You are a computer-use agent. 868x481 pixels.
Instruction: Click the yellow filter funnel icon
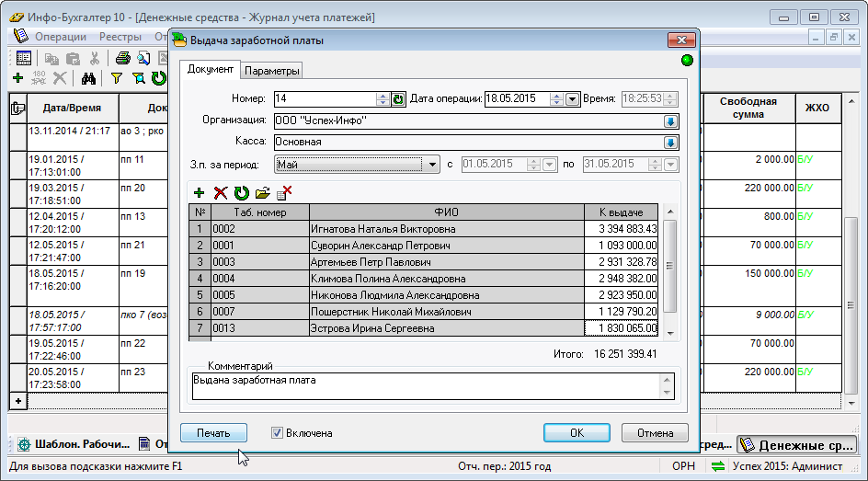[x=116, y=78]
